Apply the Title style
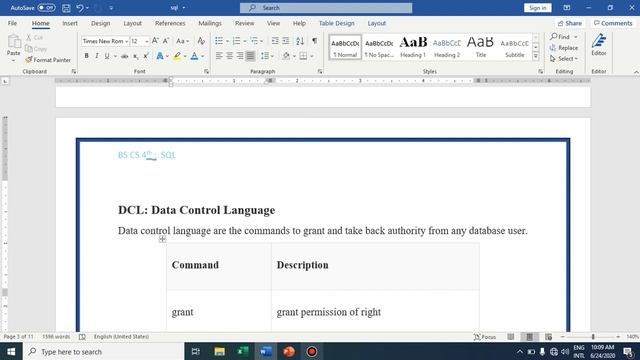The width and height of the screenshot is (640, 360). [x=480, y=47]
